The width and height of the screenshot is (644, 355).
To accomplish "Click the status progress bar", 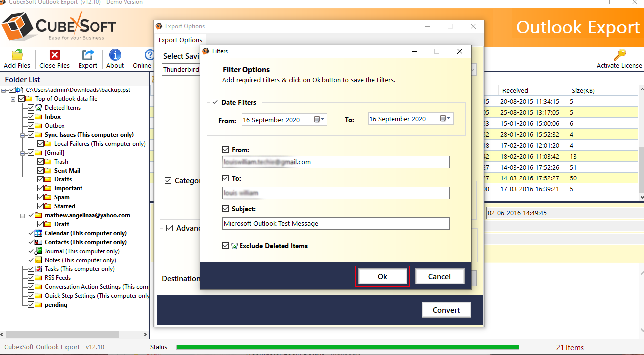I will pos(348,347).
